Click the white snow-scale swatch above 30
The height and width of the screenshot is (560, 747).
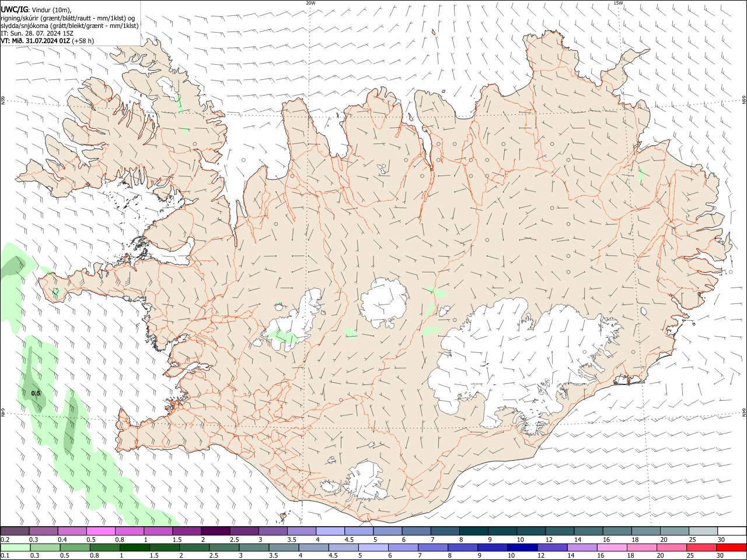[732, 531]
